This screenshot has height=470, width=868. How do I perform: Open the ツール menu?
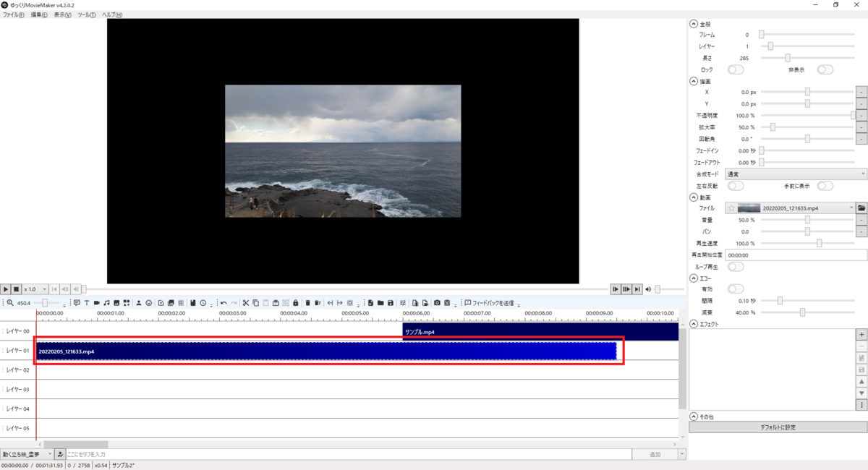click(x=87, y=15)
